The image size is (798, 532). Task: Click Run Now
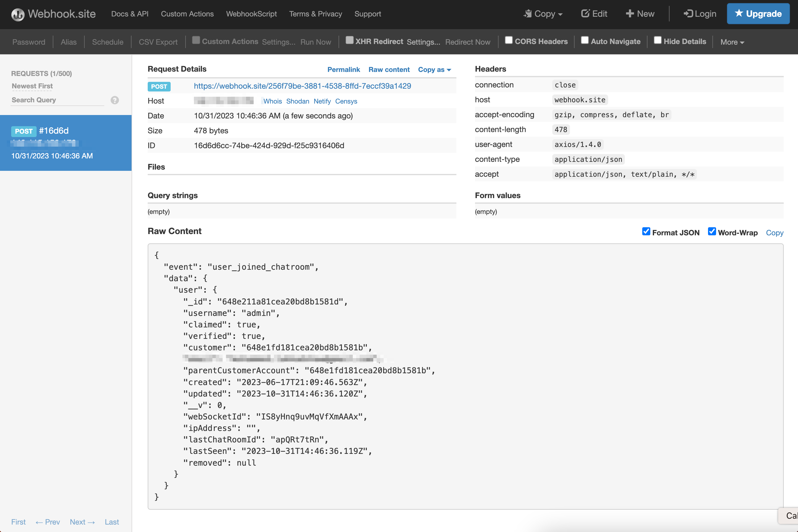316,42
